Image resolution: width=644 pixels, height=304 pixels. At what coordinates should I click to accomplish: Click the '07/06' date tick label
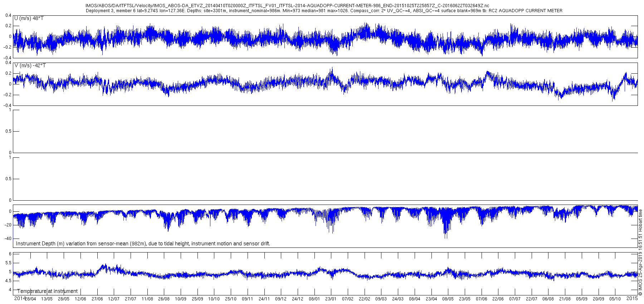pyautogui.click(x=482, y=299)
